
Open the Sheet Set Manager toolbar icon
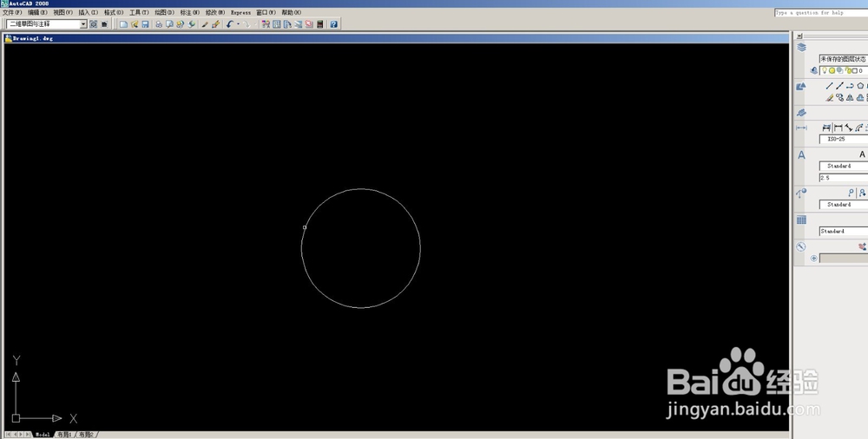pos(299,24)
